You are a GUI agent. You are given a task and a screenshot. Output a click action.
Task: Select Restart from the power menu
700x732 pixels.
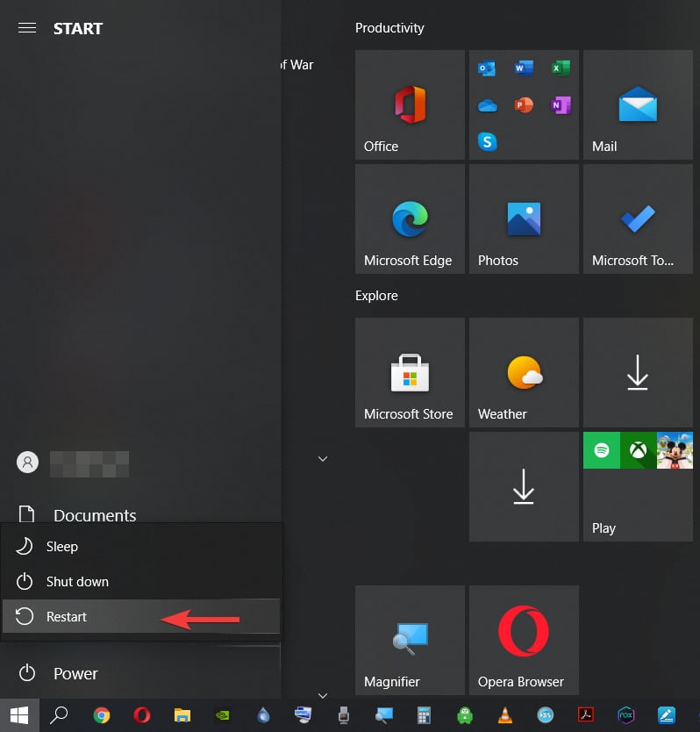141,617
